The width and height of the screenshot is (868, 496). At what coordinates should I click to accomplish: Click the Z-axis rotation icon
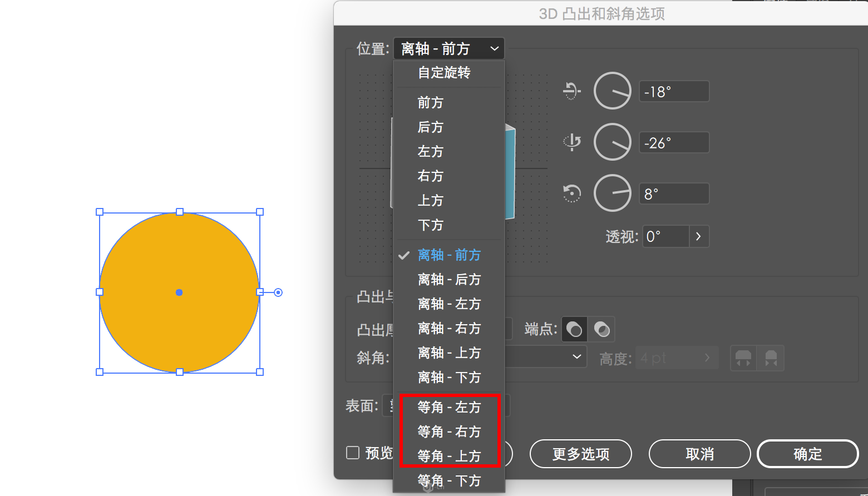[x=571, y=194]
